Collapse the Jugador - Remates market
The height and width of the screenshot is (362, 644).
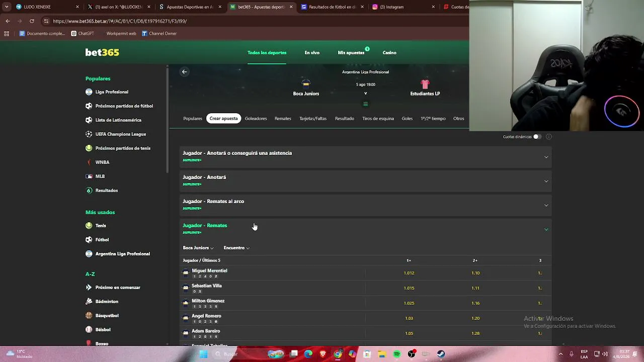point(366,229)
